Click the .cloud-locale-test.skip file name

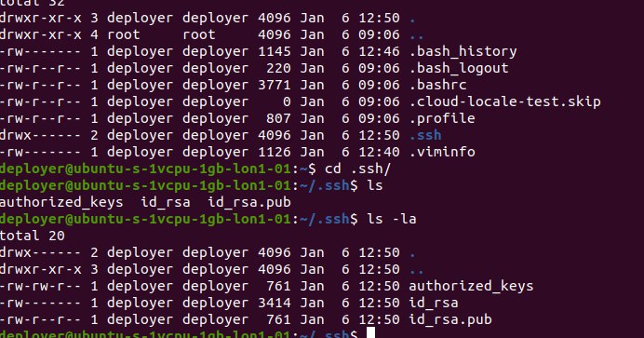tap(504, 101)
